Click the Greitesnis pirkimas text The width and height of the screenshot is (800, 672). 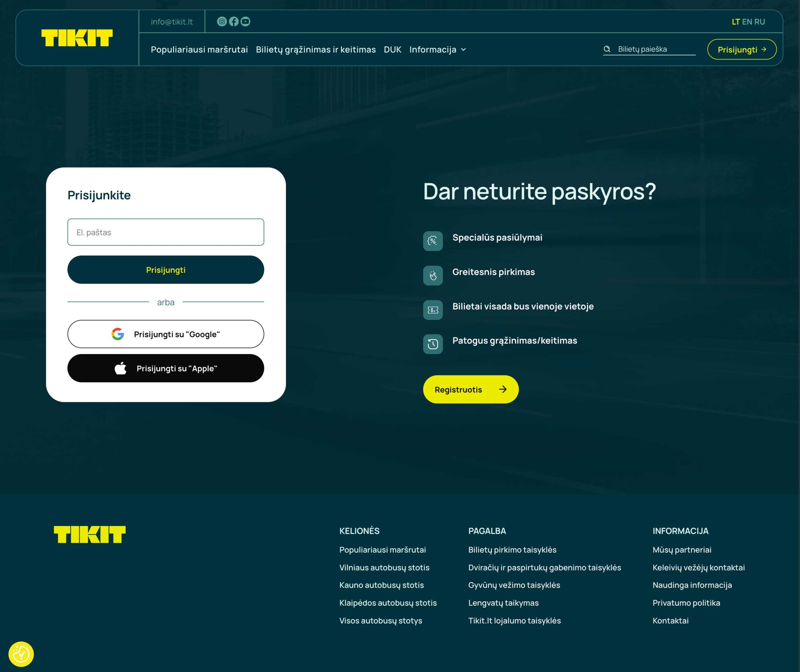[494, 272]
